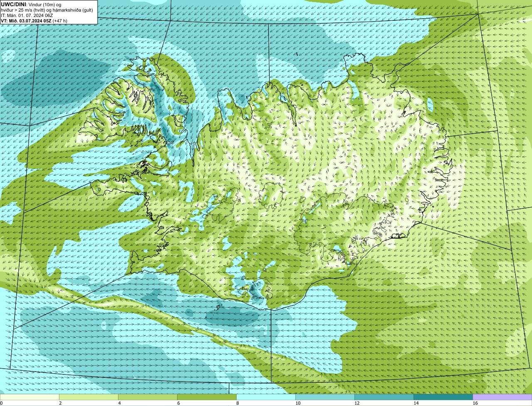
Task: Click the legend label '2'
Action: [x=60, y=403]
